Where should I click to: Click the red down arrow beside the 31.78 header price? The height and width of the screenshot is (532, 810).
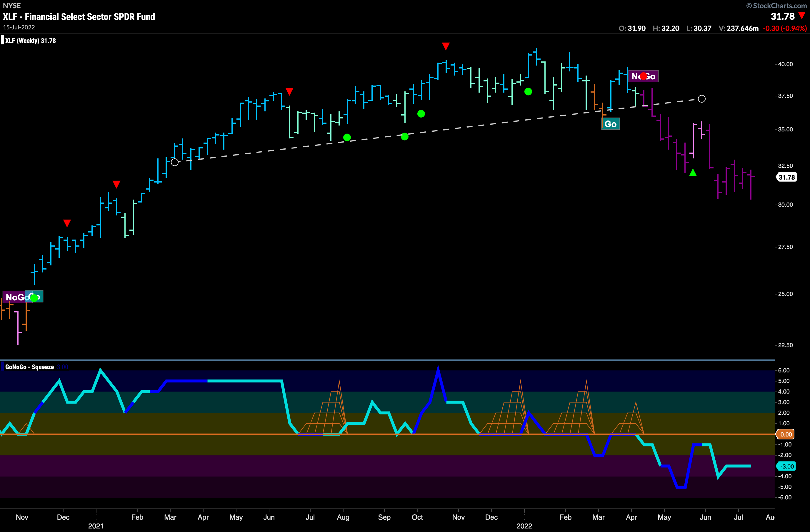point(802,15)
